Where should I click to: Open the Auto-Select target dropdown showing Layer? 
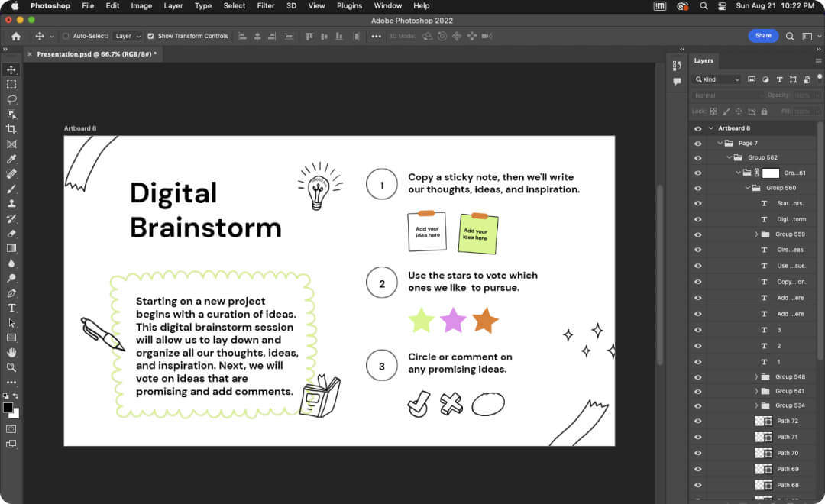(x=127, y=36)
